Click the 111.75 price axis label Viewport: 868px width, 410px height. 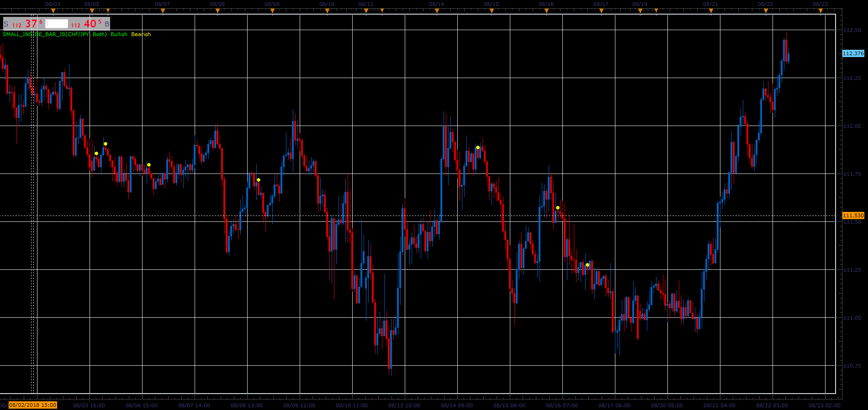pyautogui.click(x=852, y=174)
